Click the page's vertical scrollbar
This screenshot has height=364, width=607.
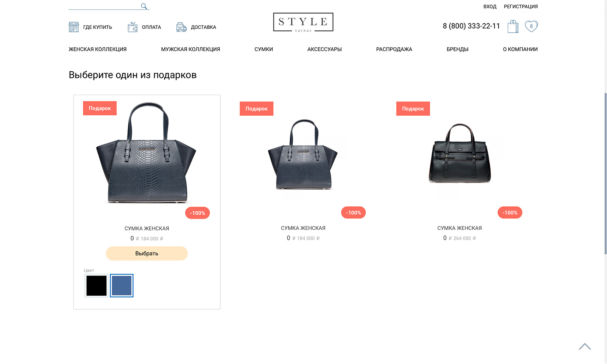pos(605,174)
